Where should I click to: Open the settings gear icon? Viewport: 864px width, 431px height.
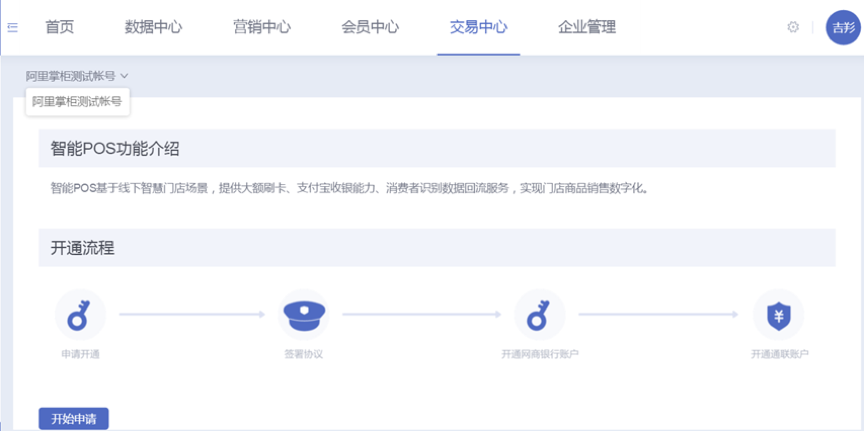coord(792,27)
